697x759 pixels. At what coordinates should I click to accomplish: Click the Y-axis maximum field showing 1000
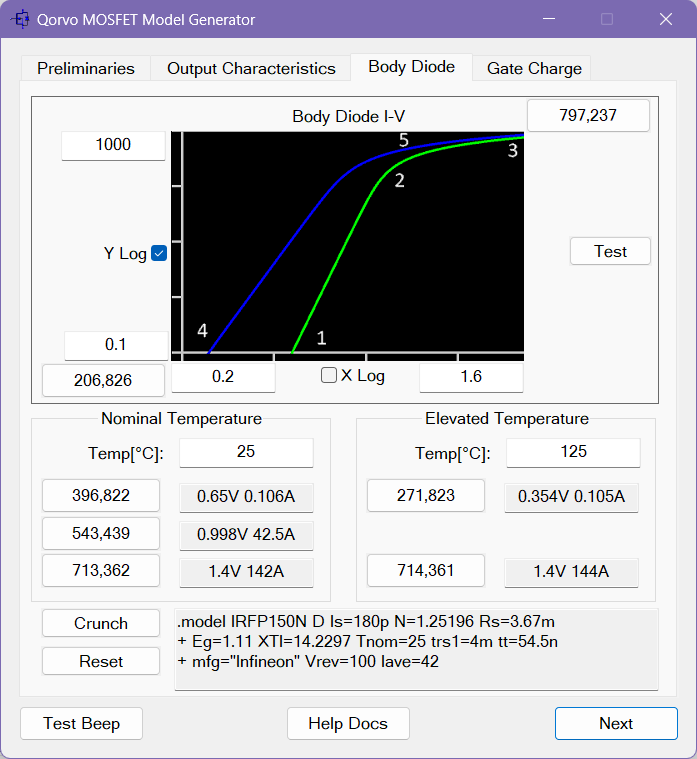pyautogui.click(x=113, y=145)
